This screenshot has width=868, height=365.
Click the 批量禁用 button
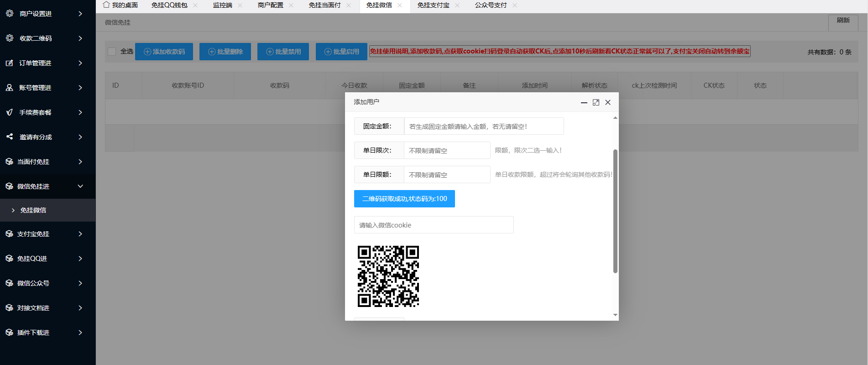pos(283,52)
